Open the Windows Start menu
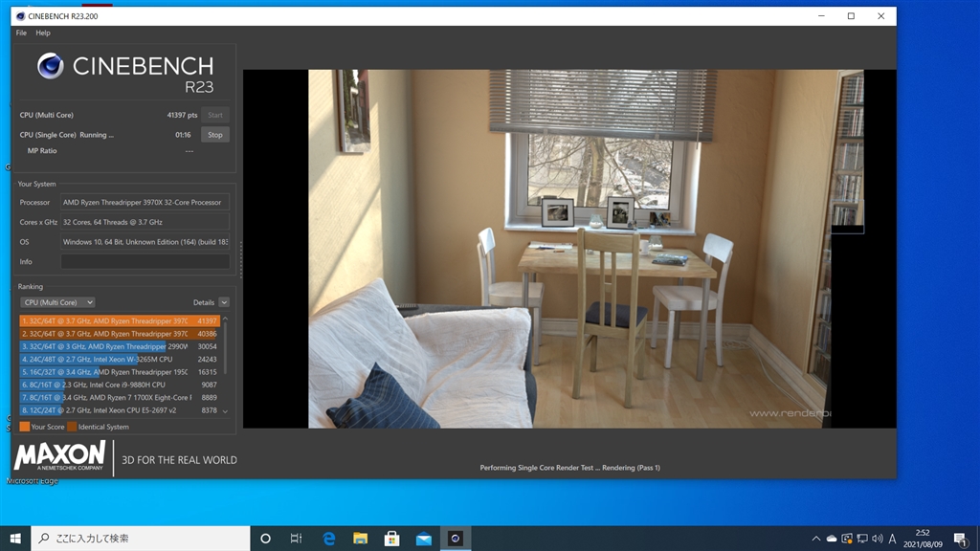The image size is (980, 551). click(x=15, y=538)
